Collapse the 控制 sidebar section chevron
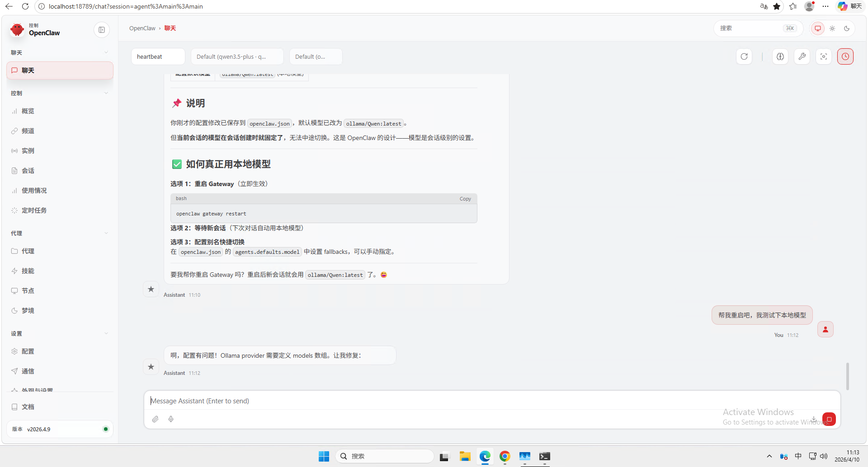Image resolution: width=868 pixels, height=467 pixels. [106, 93]
